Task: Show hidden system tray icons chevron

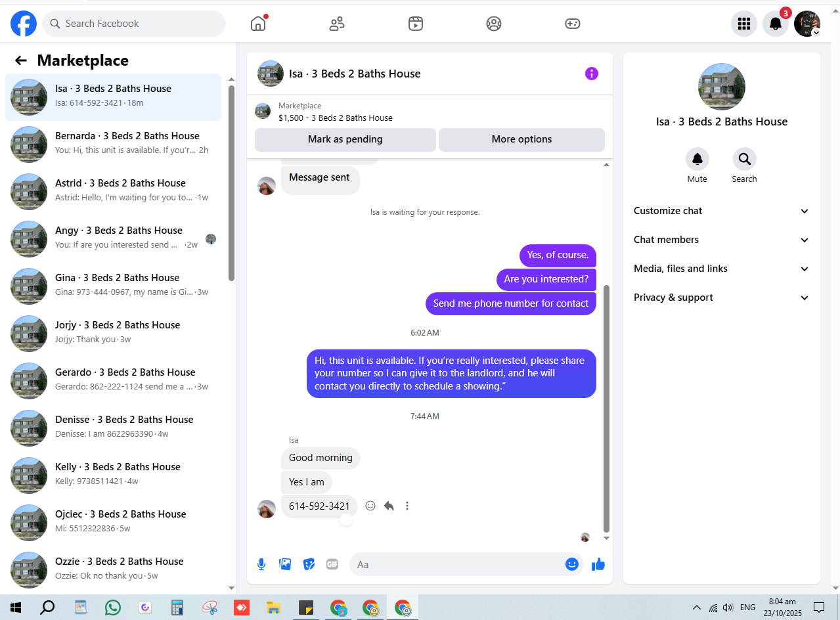Action: 697,608
